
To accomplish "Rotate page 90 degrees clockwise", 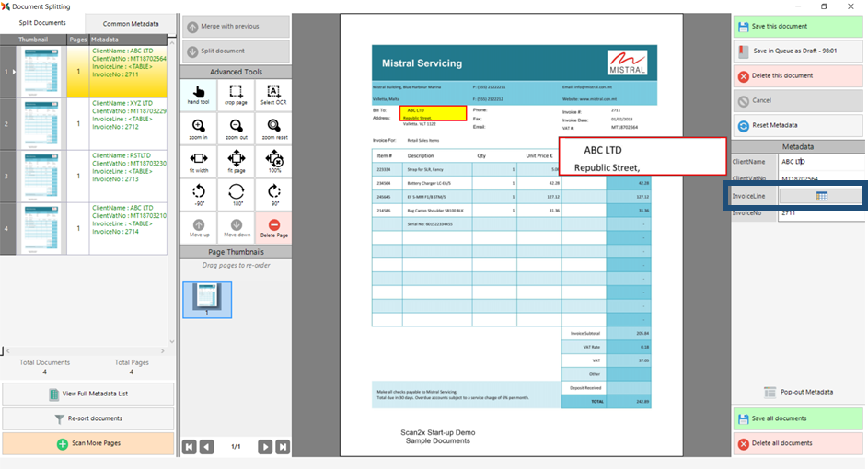I will coord(273,195).
